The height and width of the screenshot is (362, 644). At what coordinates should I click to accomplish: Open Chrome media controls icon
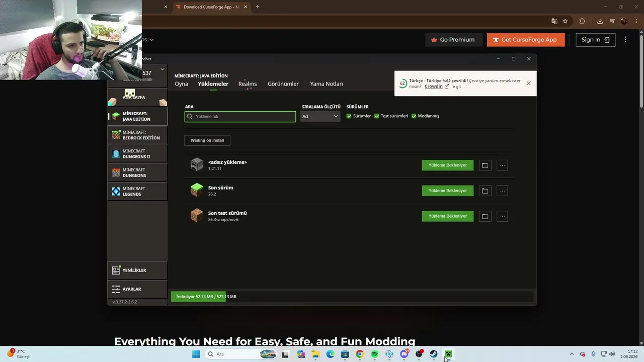[x=612, y=21]
